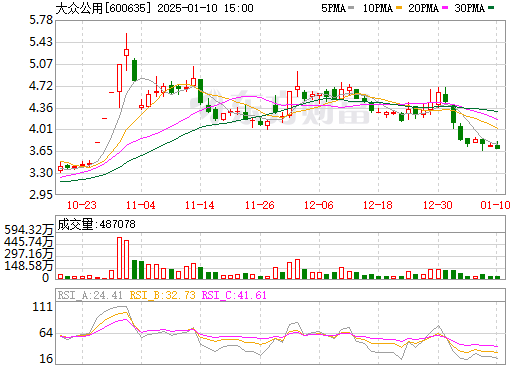Screen dimensions: 520x365
Task: Click the tallest red volume bar
Action: [119, 258]
